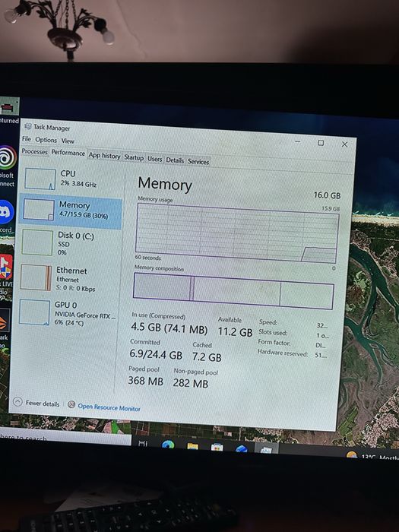
Task: Click the Form factor: label
Action: tap(274, 342)
